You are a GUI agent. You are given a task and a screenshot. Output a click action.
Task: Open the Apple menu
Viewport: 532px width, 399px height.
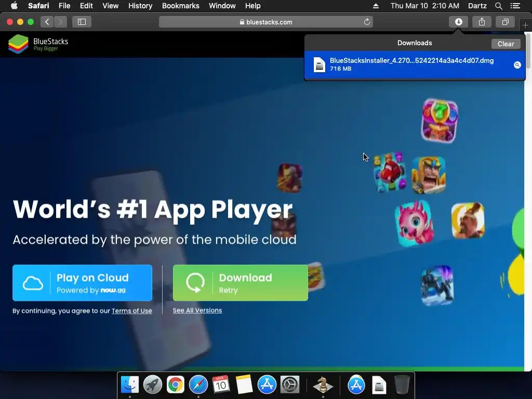tap(14, 5)
